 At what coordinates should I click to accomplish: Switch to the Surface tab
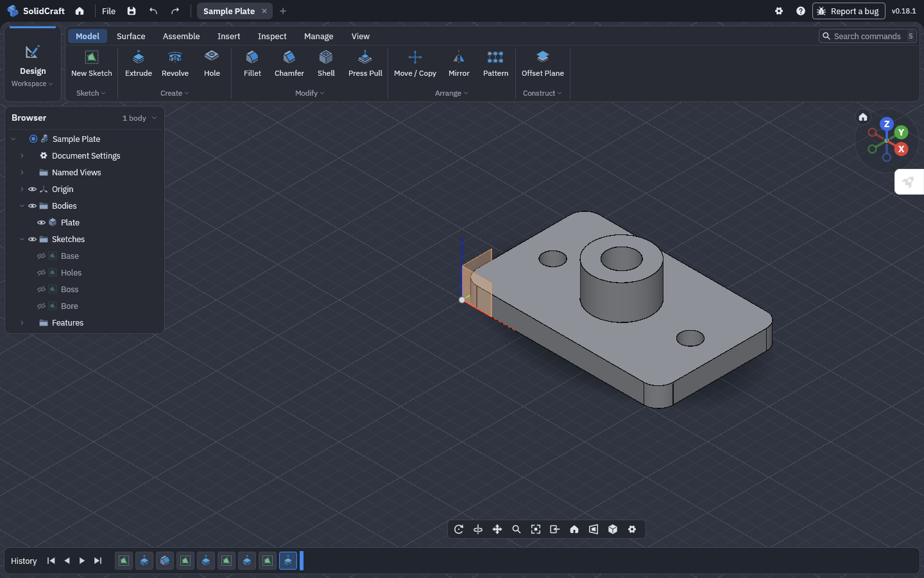[x=131, y=37]
